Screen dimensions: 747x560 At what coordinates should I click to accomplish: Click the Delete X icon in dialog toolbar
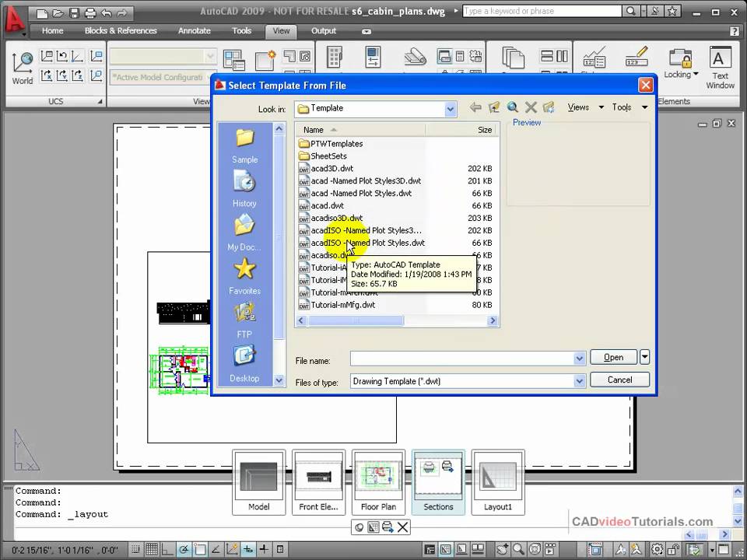(x=531, y=107)
